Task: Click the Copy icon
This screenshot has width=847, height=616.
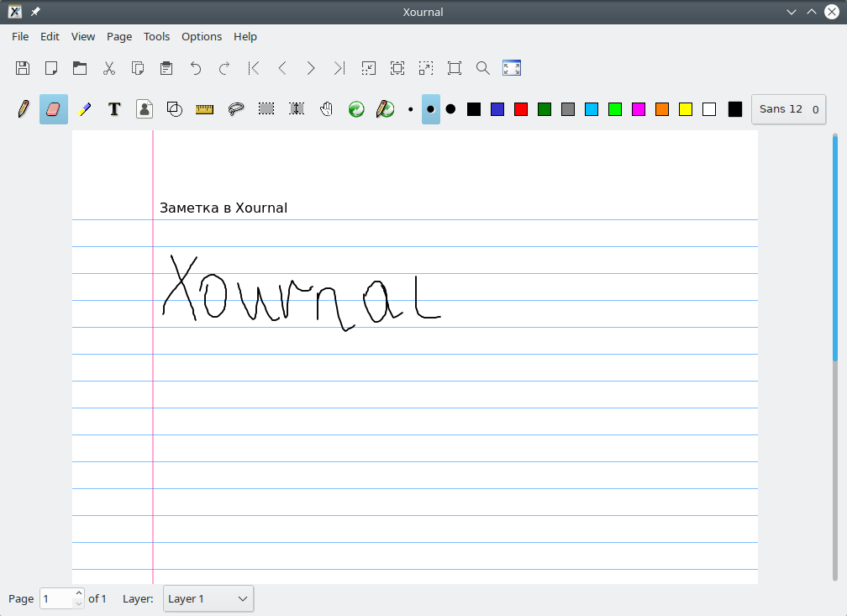Action: (x=138, y=68)
